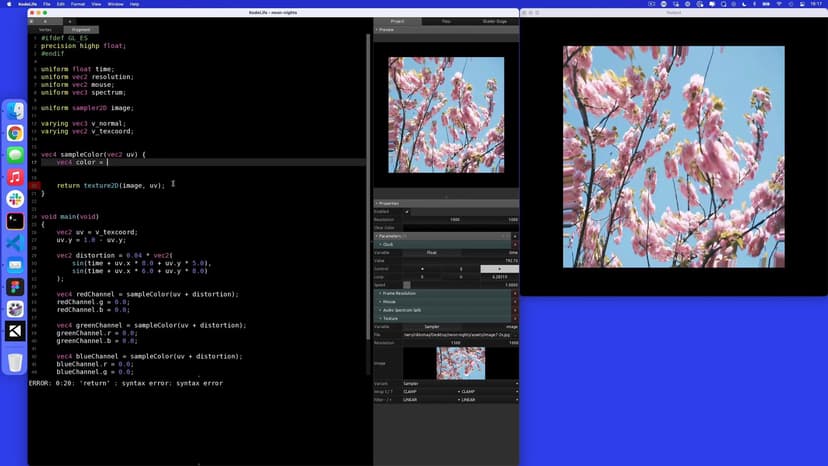Open the Messages app in dock
828x466 pixels.
[x=15, y=155]
